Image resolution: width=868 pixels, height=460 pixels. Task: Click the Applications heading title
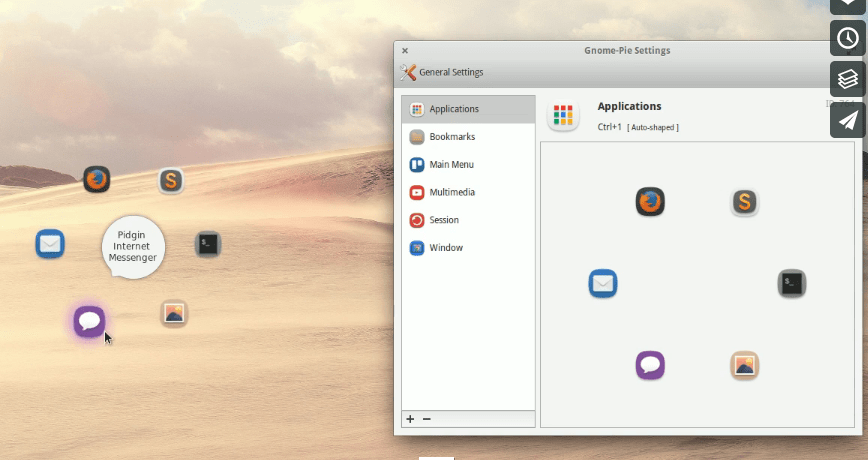(x=629, y=106)
